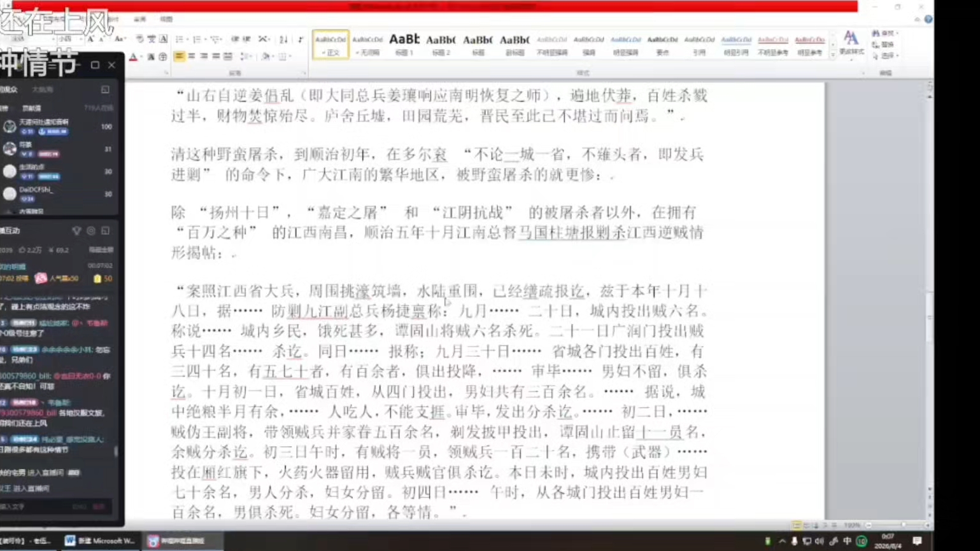Maximize the live-stream overlay window
Viewport: 980px width, 551px height.
pyautogui.click(x=95, y=65)
